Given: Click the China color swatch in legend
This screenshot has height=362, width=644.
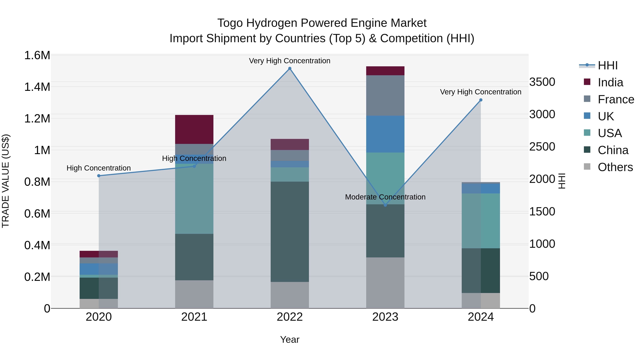Looking at the screenshot, I should click(x=587, y=150).
